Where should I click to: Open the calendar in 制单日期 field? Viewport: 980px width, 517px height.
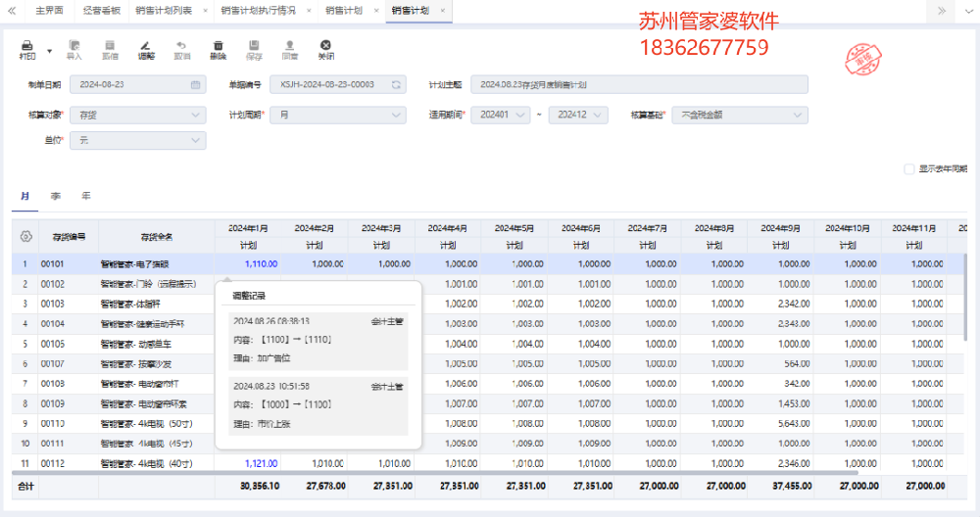[x=196, y=85]
